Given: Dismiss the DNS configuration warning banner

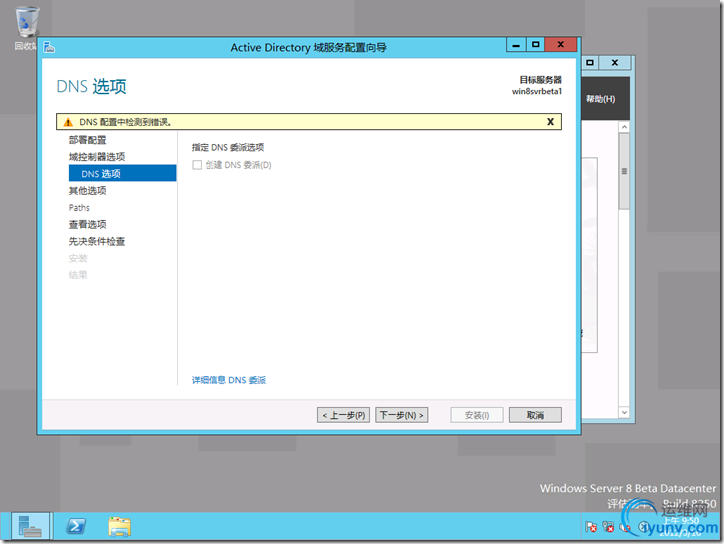Looking at the screenshot, I should click(550, 122).
